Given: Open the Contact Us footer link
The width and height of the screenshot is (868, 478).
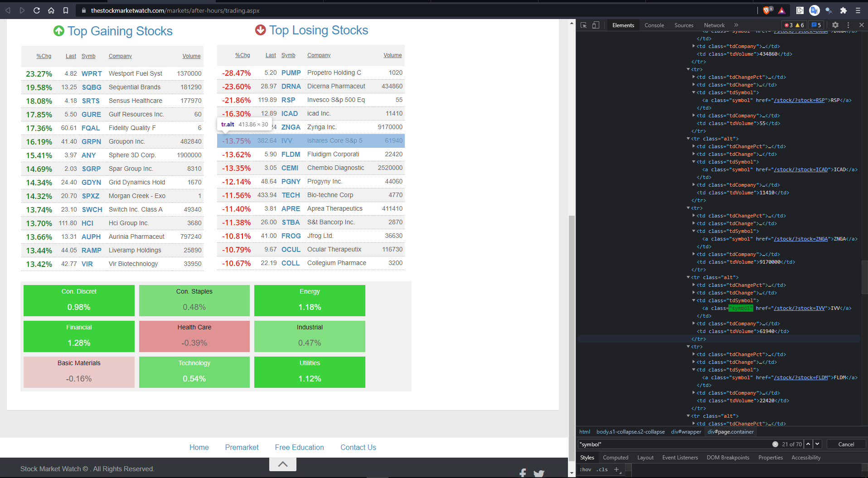Looking at the screenshot, I should [358, 447].
